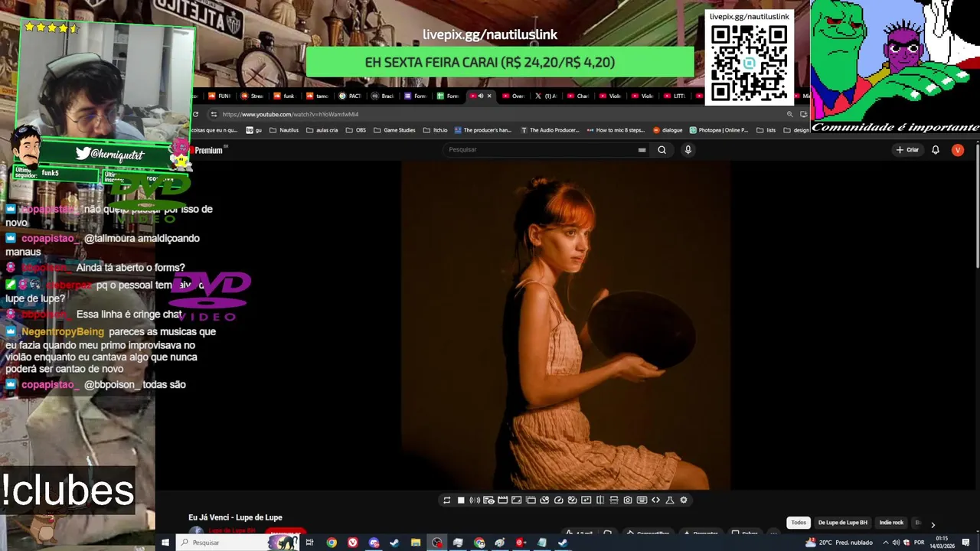The width and height of the screenshot is (980, 551).
Task: Click the flip-vertical icon in the player toolbar
Action: (614, 500)
